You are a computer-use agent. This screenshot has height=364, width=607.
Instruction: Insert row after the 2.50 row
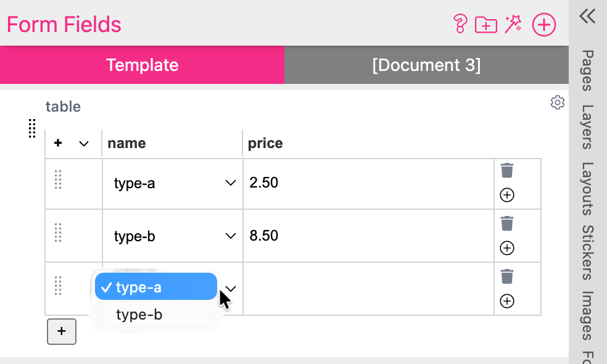click(507, 195)
